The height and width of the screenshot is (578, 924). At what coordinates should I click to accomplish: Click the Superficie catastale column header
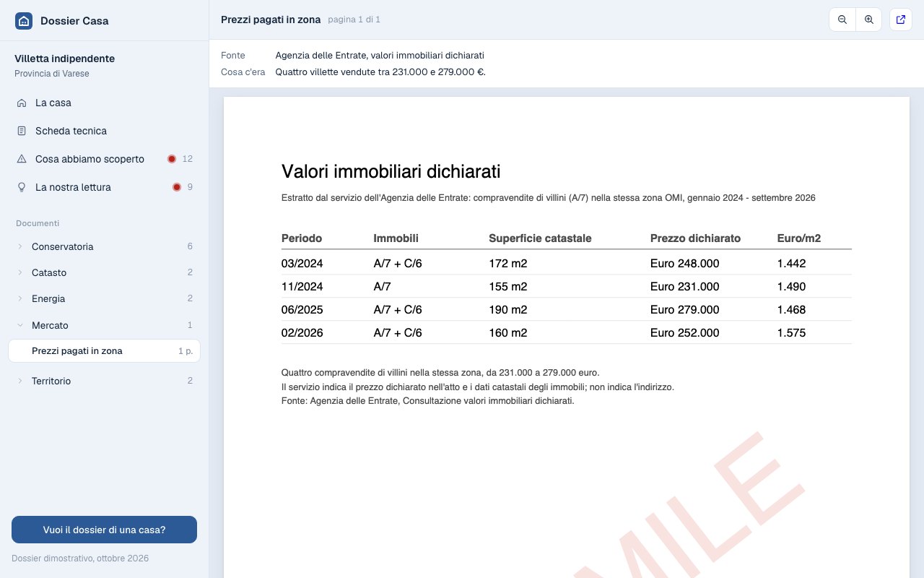540,238
